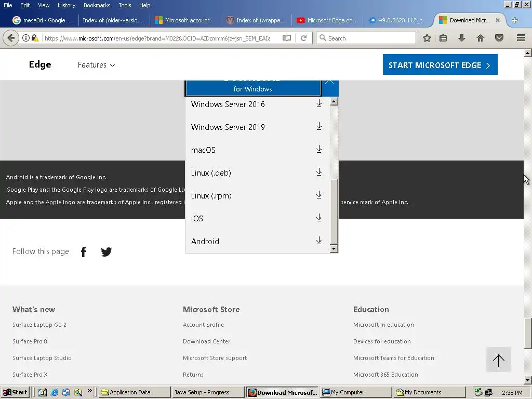The width and height of the screenshot is (532, 399).
Task: Switch to Microsoft Edge YouTube tab
Action: [x=327, y=20]
